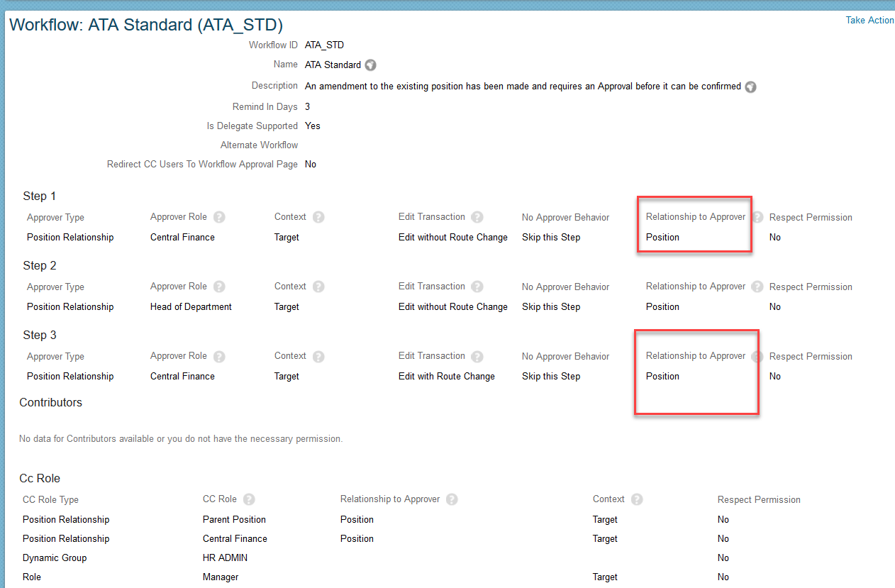Open the CC Role column help icon
This screenshot has width=895, height=588.
click(x=249, y=499)
